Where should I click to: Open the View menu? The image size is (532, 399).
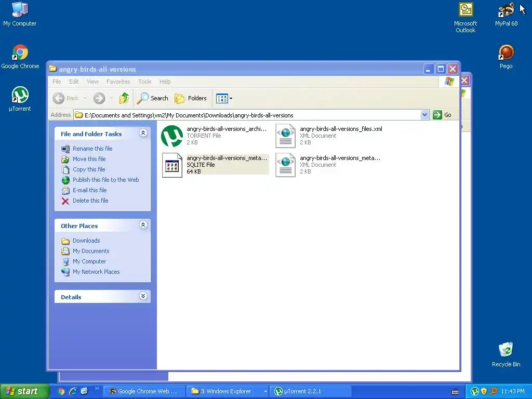[92, 82]
